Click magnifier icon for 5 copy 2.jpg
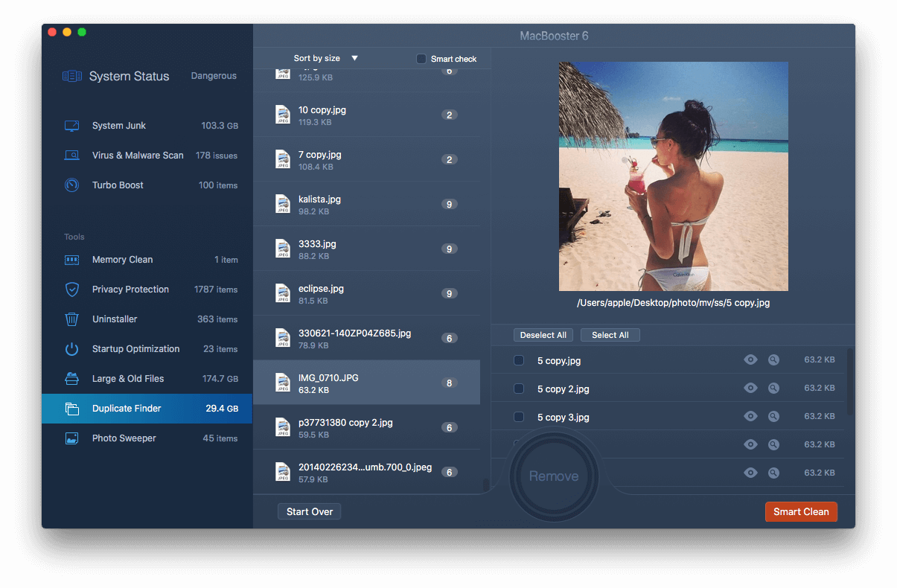The height and width of the screenshot is (588, 897). [773, 388]
